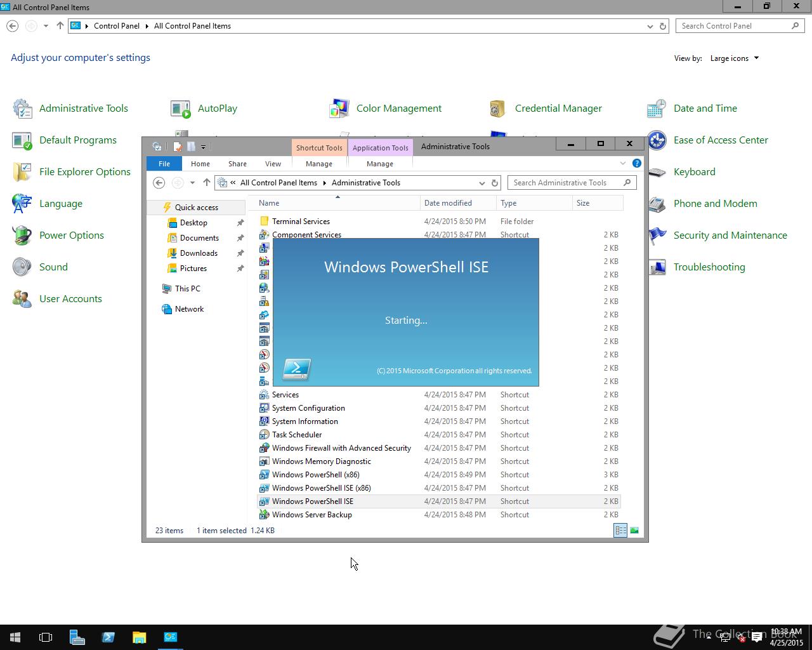Go back in Administrative Tools window
The height and width of the screenshot is (650, 812).
click(x=159, y=183)
